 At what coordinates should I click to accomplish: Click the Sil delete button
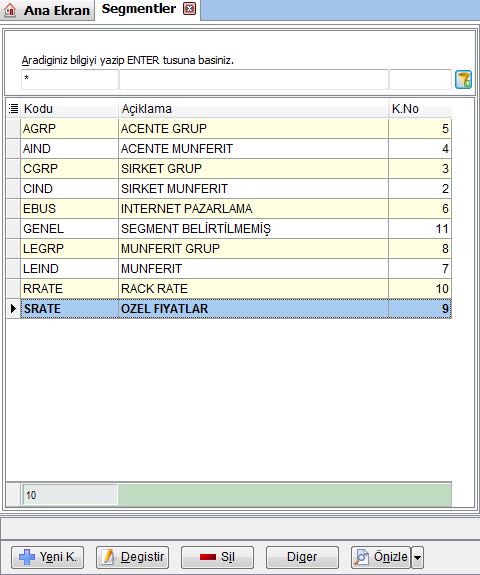click(217, 557)
